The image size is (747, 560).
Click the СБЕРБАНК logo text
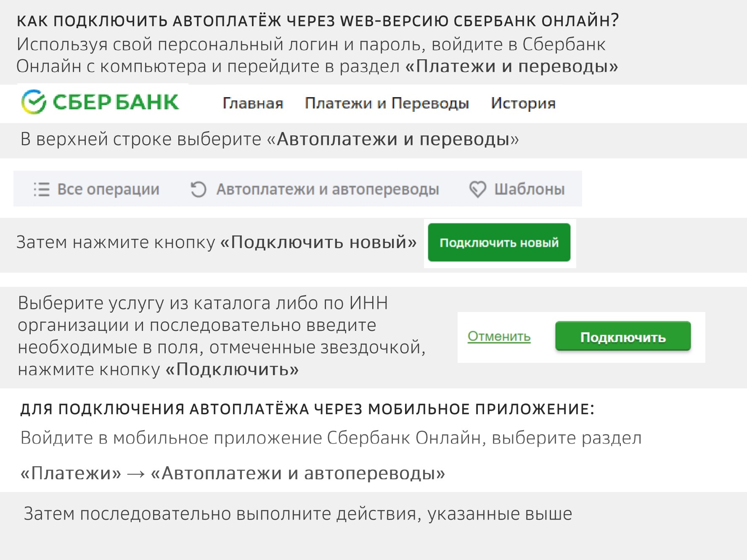(116, 102)
